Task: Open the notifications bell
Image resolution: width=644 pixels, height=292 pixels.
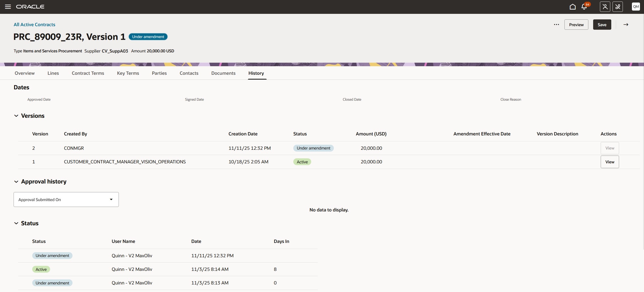Action: [584, 7]
